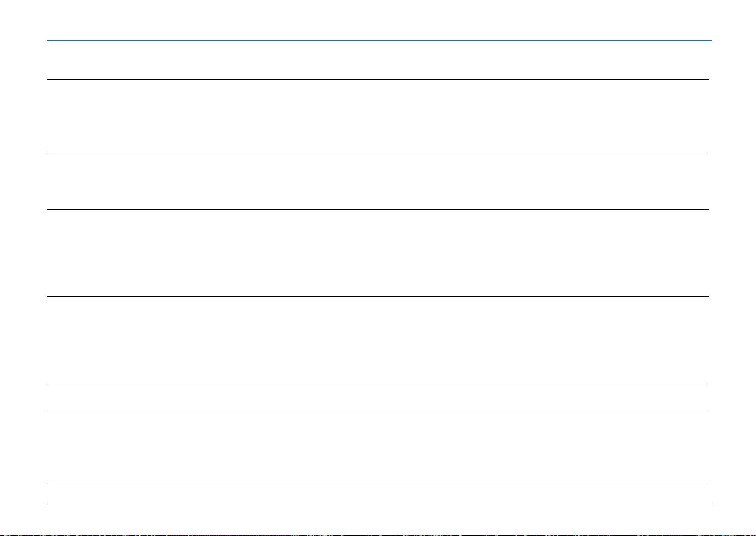This screenshot has width=756, height=536.
Task: Click the first black divider under the header row
Action: pyautogui.click(x=378, y=79)
